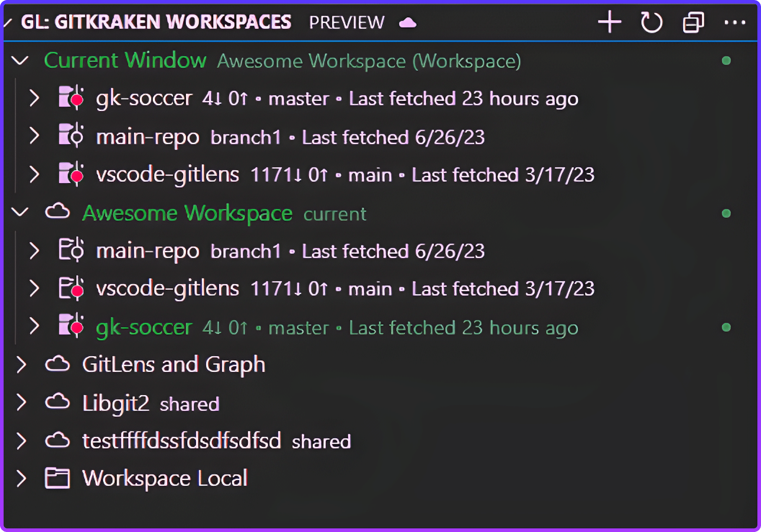Screen dimensions: 761x532
Task: Select 'Awesome Workspace (Workspace)' description text
Action: [369, 61]
